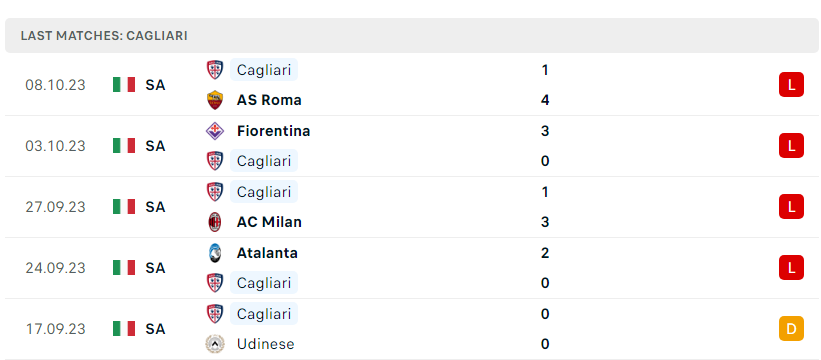Click the Atalanta club crest icon
This screenshot has height=360, width=821.
coord(215,253)
